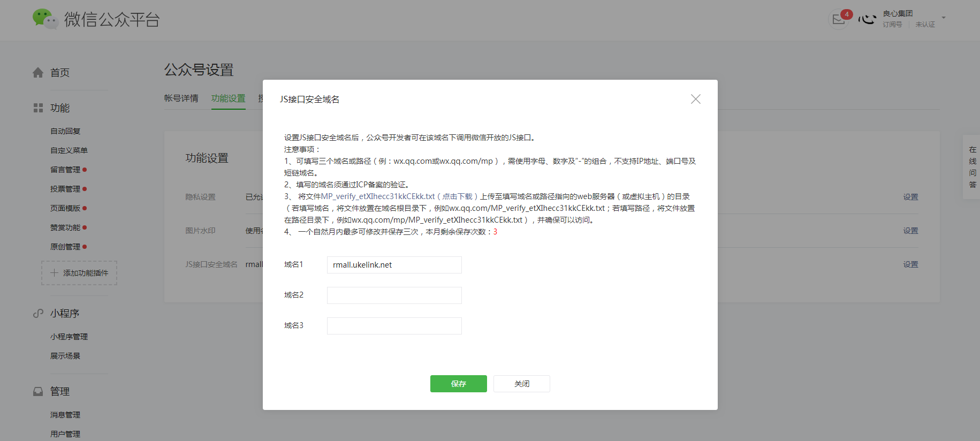Open 原创管理 in the sidebar
This screenshot has width=980, height=441.
coord(65,247)
